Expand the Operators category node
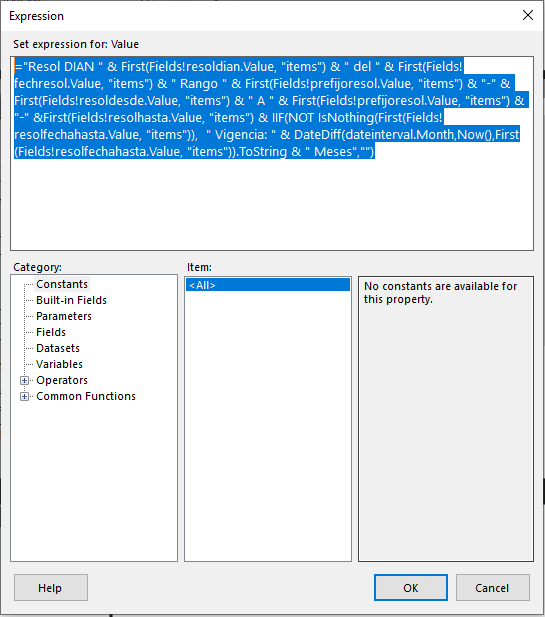 [x=24, y=381]
